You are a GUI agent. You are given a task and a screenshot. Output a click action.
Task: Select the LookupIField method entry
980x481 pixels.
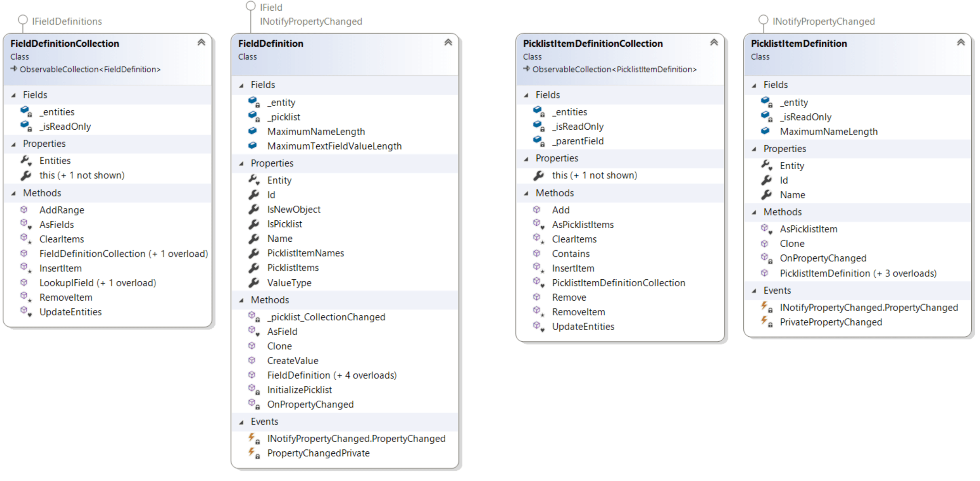point(97,283)
